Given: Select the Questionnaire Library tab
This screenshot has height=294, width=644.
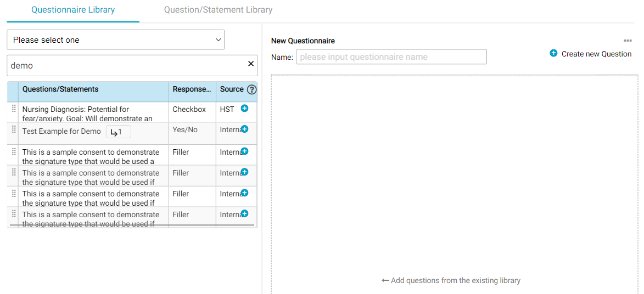Looking at the screenshot, I should pyautogui.click(x=73, y=10).
